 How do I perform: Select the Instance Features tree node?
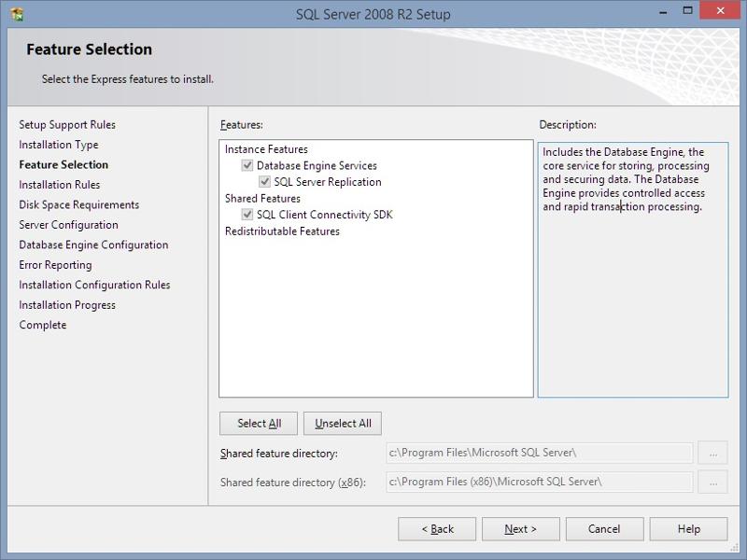[266, 149]
